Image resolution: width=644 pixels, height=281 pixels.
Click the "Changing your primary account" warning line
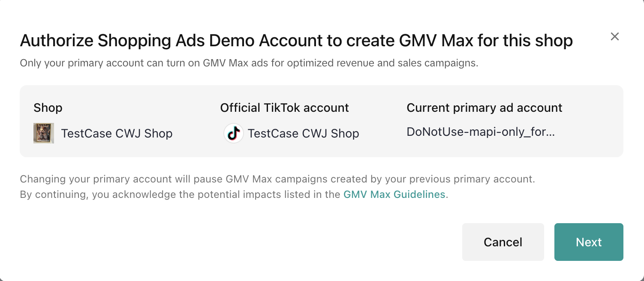[x=277, y=179]
